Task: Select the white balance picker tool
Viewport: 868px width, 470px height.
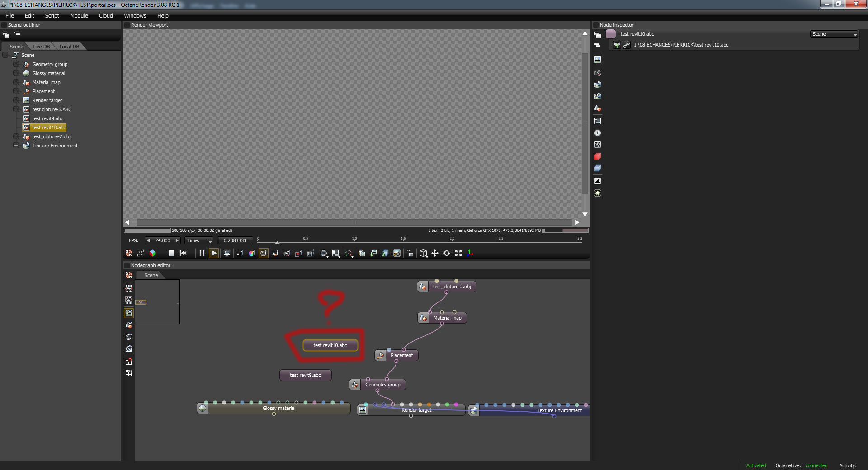Action: tap(251, 253)
